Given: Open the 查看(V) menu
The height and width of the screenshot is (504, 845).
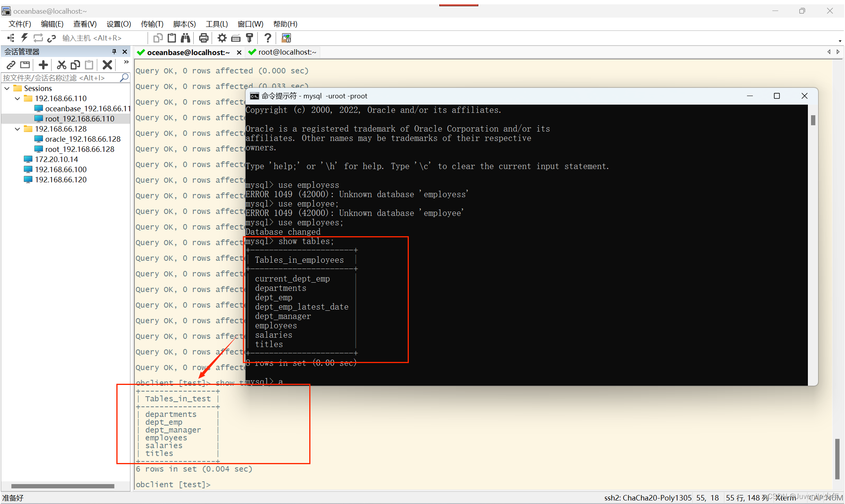Looking at the screenshot, I should [85, 24].
